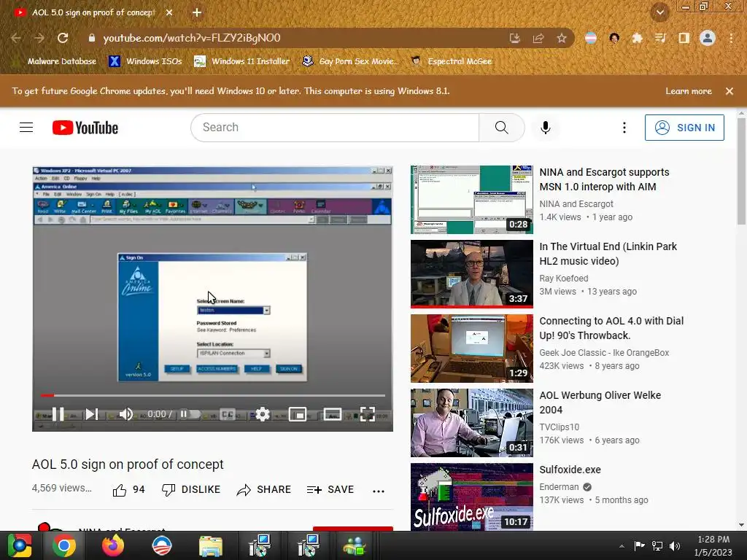Open the network icon in the tray

tap(657, 545)
